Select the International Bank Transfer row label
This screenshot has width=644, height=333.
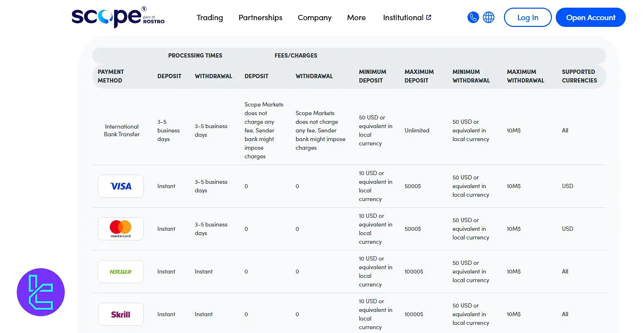coord(122,131)
